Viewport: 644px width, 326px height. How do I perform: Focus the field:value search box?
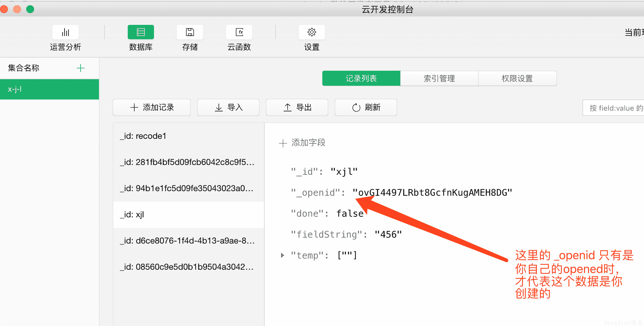[x=613, y=108]
